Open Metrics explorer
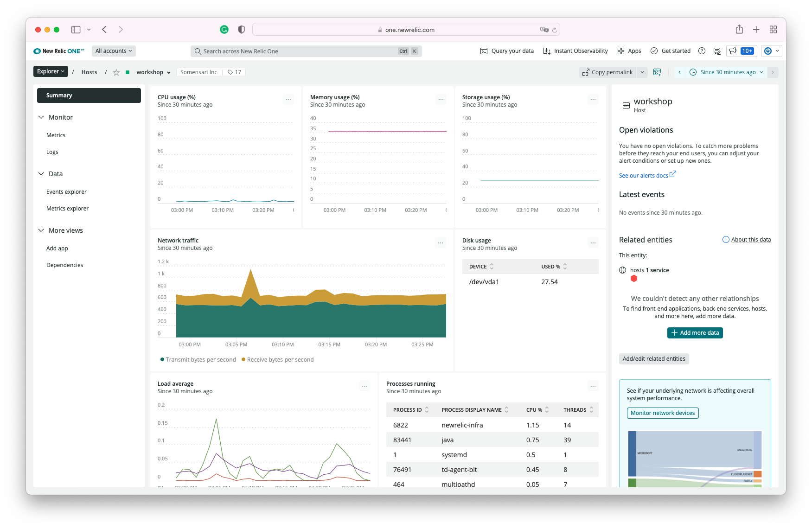The image size is (812, 529). pos(67,209)
